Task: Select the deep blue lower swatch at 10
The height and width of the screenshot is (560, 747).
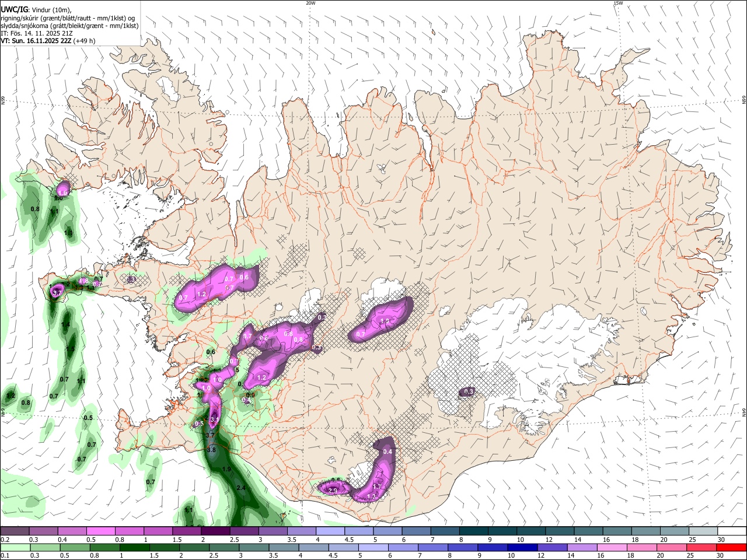Action: click(521, 547)
